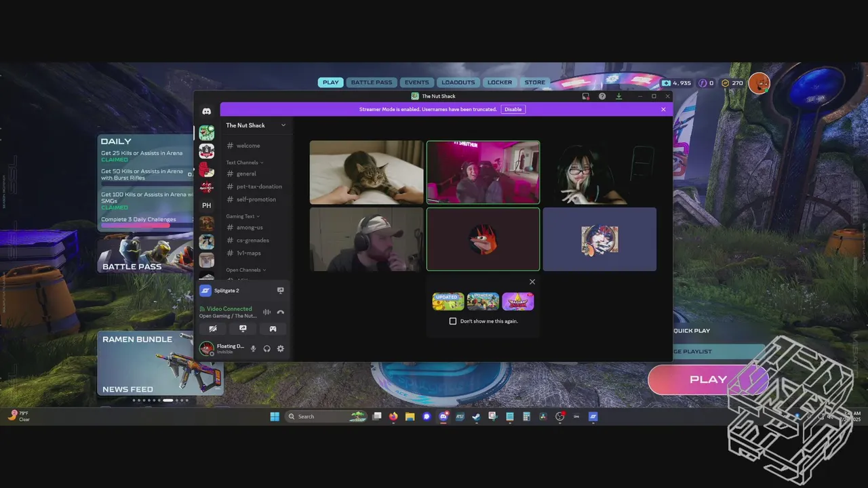Screen dimensions: 868x488
Task: Click the green download update icon
Action: coord(618,96)
